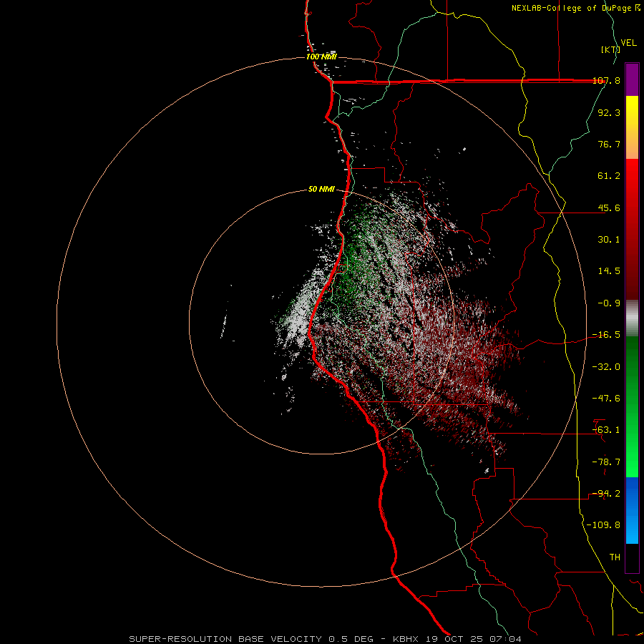Select the -94.2 value on velocity scale

click(x=607, y=494)
